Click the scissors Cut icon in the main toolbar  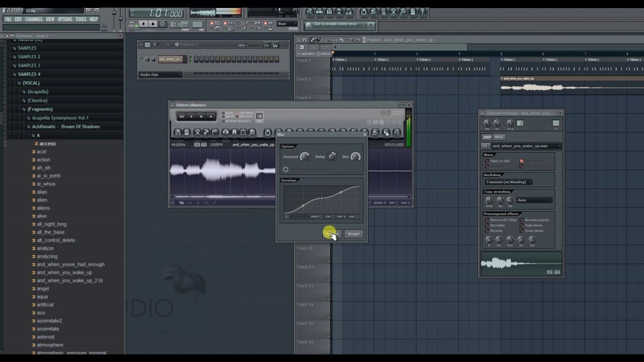pos(393,12)
